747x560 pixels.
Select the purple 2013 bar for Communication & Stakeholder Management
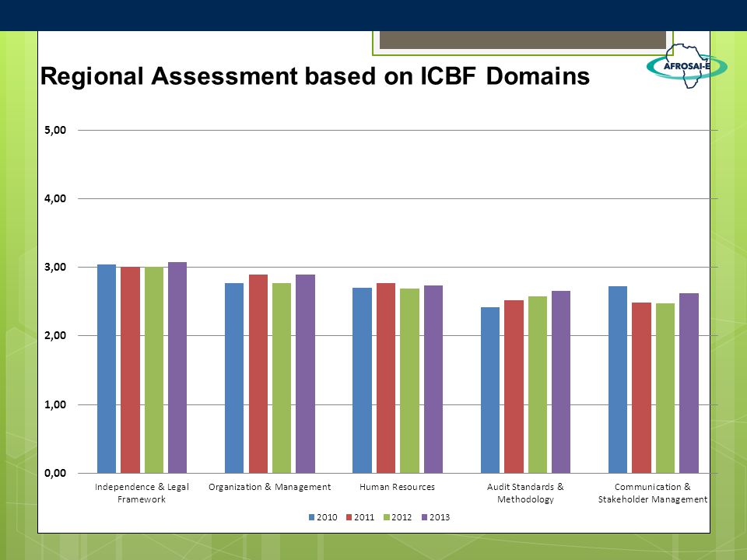(689, 383)
